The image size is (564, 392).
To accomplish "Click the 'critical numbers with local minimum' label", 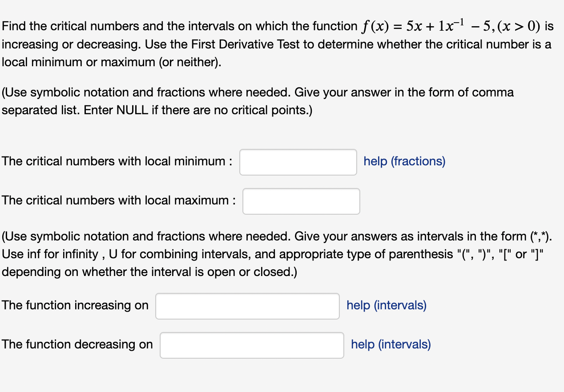I will pyautogui.click(x=117, y=161).
